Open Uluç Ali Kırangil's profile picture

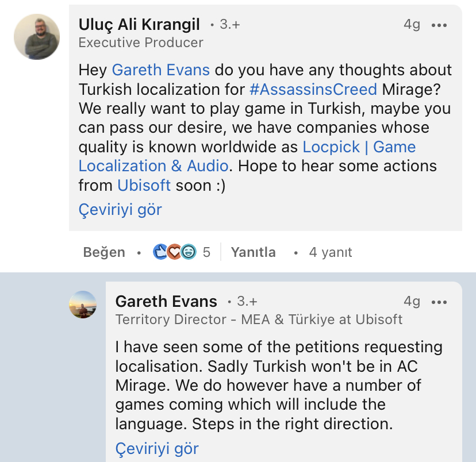point(37,37)
